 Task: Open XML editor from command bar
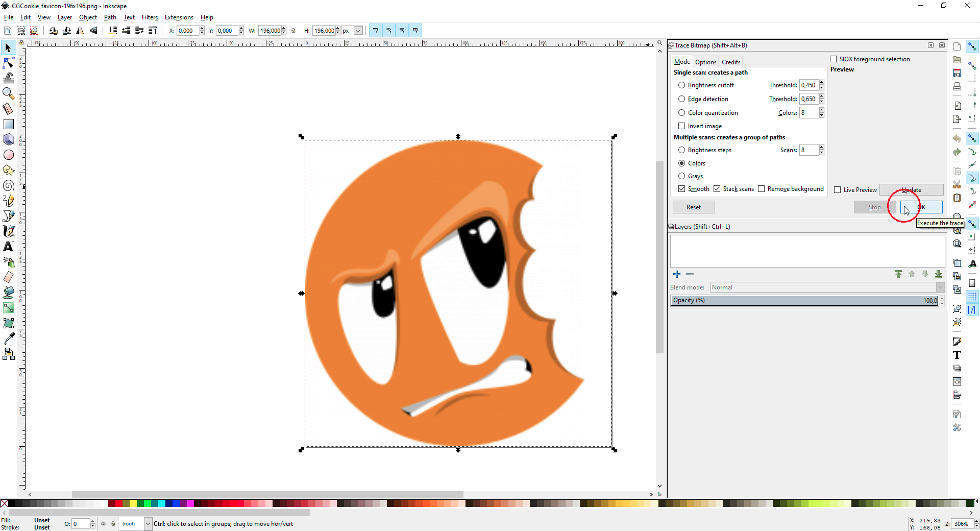(957, 381)
